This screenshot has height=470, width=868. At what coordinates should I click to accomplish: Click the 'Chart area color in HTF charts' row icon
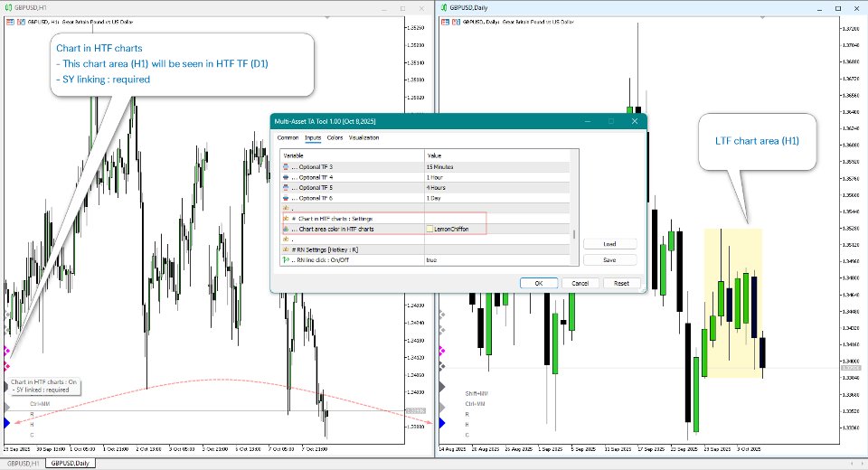tap(286, 229)
